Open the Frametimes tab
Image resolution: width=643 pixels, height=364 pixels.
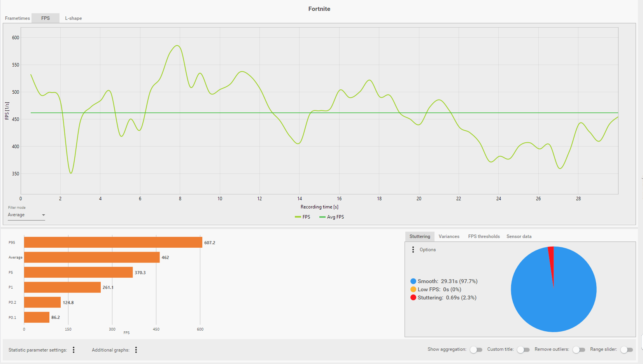click(18, 18)
